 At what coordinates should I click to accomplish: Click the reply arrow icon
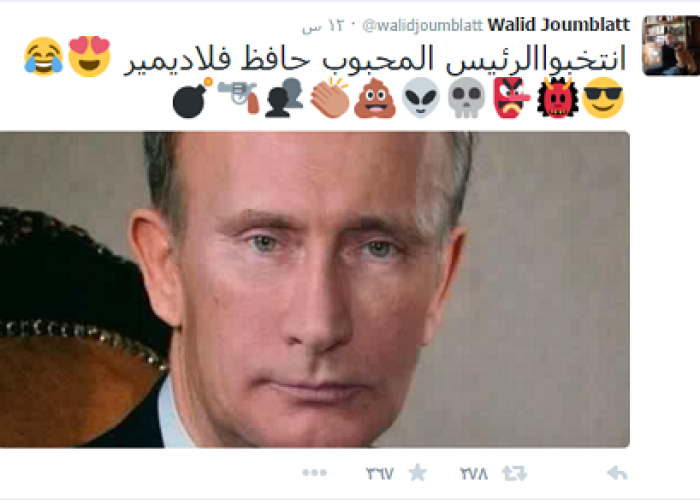coord(618,473)
